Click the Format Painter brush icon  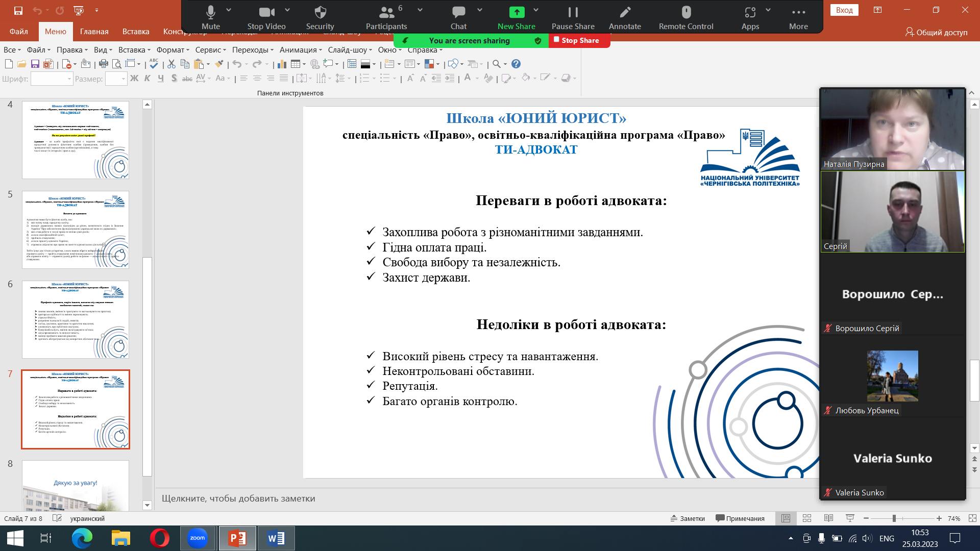[x=219, y=64]
